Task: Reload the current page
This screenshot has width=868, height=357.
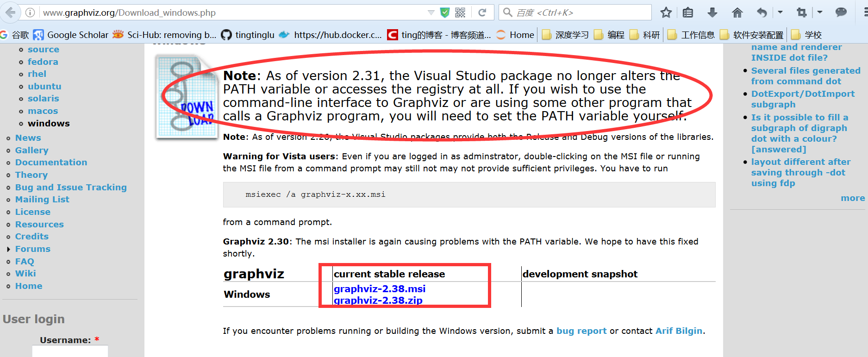Action: pyautogui.click(x=482, y=13)
